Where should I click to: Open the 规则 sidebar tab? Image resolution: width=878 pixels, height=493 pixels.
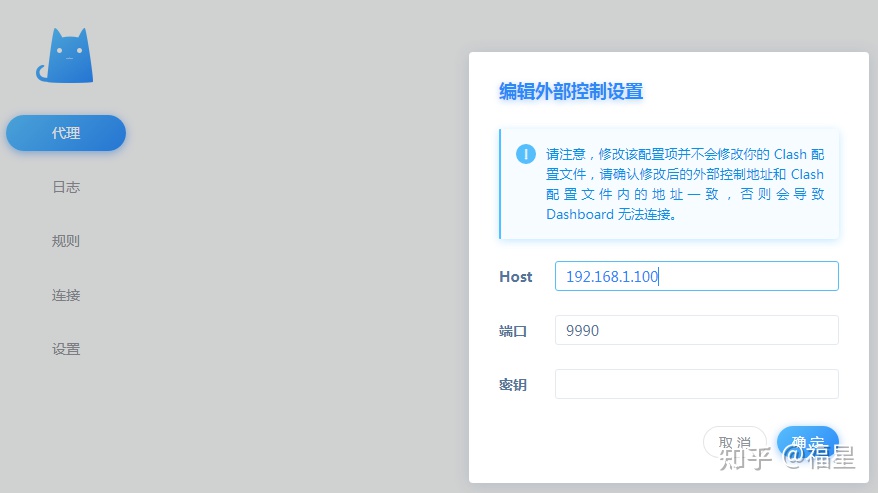(66, 241)
